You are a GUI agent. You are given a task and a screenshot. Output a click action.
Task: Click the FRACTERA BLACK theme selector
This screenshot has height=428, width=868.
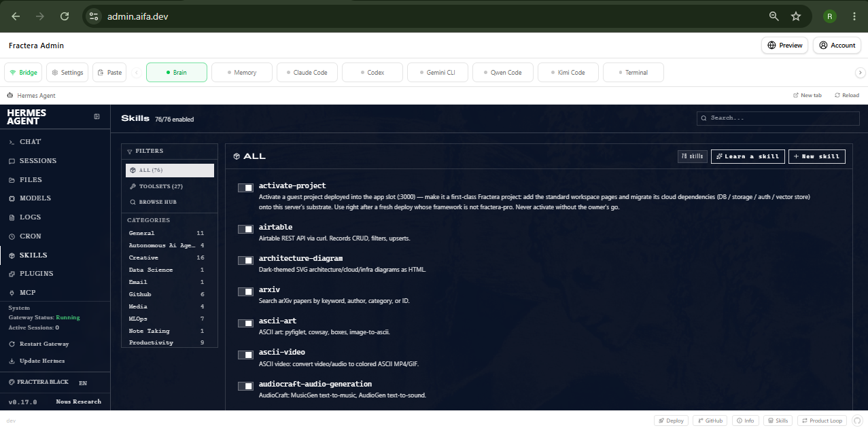tap(38, 382)
